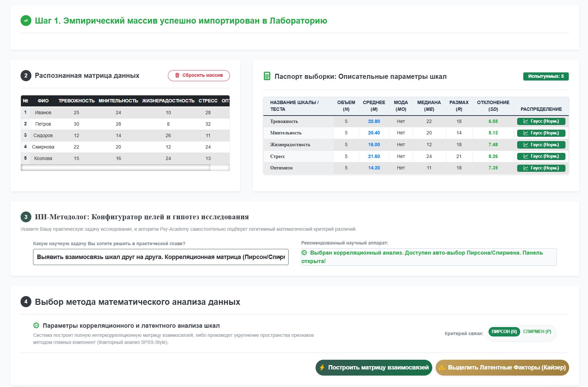The image size is (588, 387).
Task: Click the Испытуемых: 5 badge
Action: [x=546, y=76]
